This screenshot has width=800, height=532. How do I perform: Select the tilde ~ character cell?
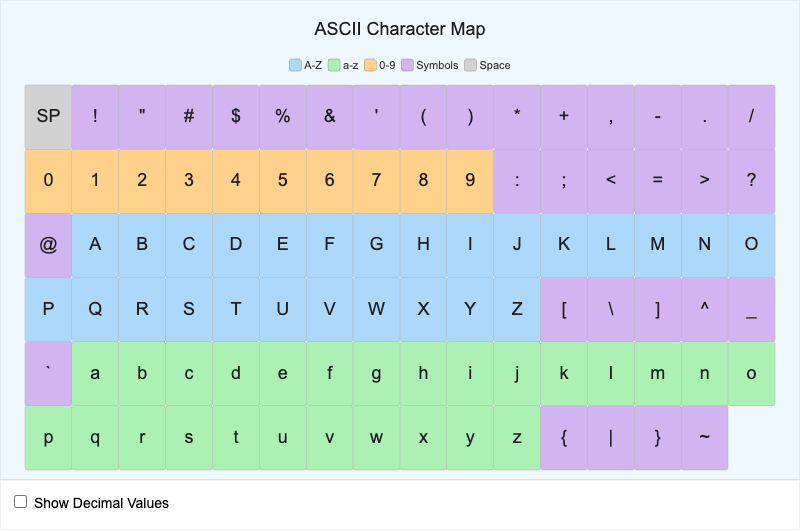pos(704,437)
